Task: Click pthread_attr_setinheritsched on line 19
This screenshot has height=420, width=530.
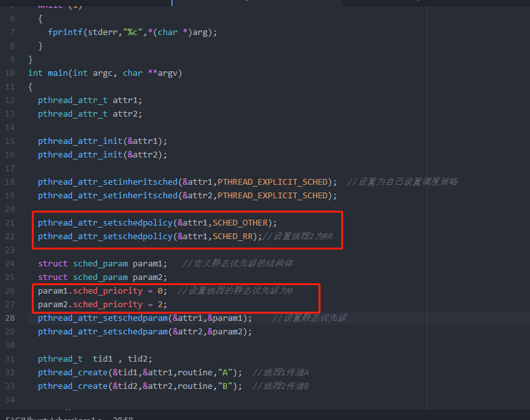Action: (108, 196)
